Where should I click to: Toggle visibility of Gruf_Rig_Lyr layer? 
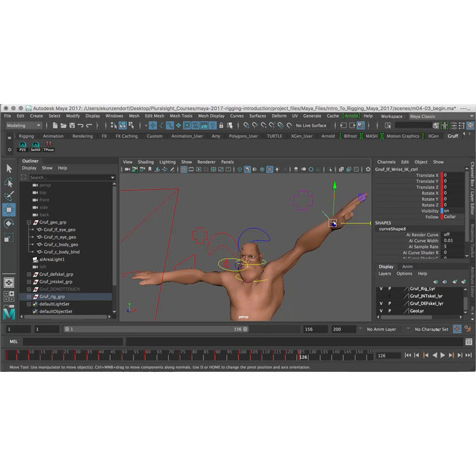click(x=381, y=289)
